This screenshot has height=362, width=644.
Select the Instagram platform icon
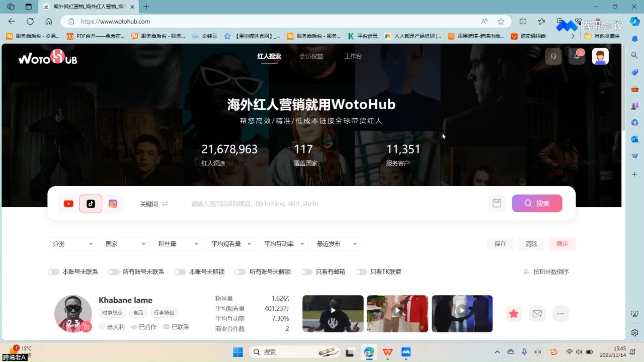(113, 203)
